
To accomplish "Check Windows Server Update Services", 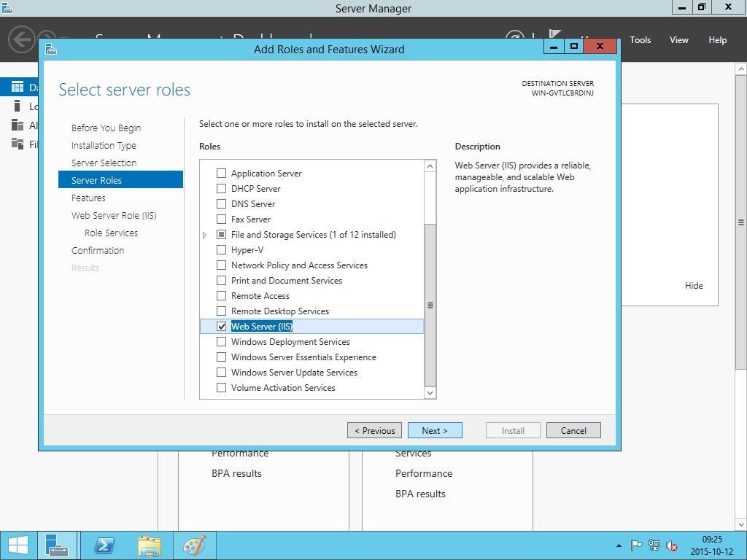I will [221, 372].
